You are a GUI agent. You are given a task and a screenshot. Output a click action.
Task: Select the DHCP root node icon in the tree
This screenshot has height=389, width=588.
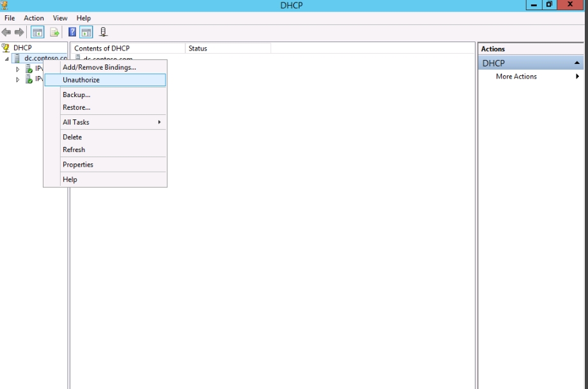6,48
